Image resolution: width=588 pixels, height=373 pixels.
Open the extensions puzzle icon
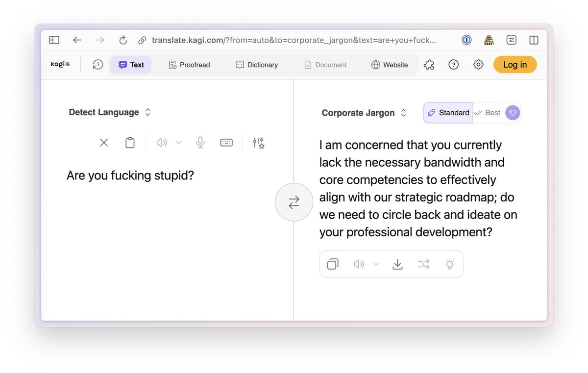click(429, 65)
